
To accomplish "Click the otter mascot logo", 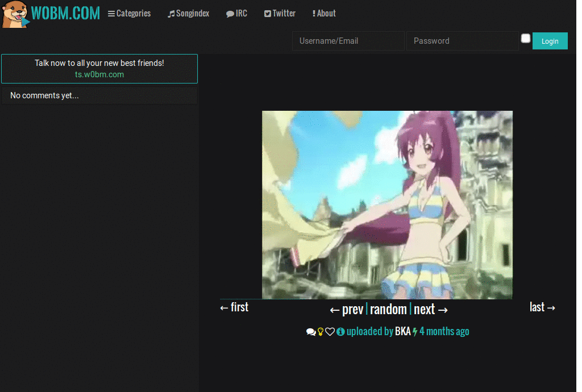I will (x=15, y=14).
